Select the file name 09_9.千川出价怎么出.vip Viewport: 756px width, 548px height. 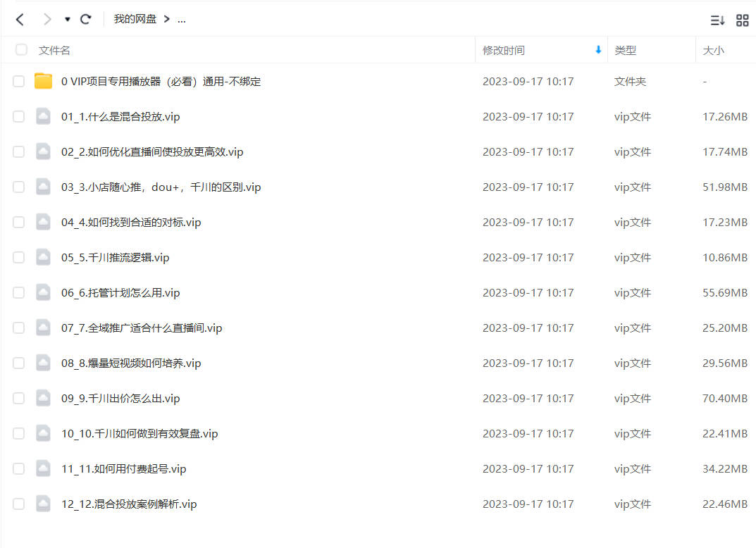click(120, 398)
